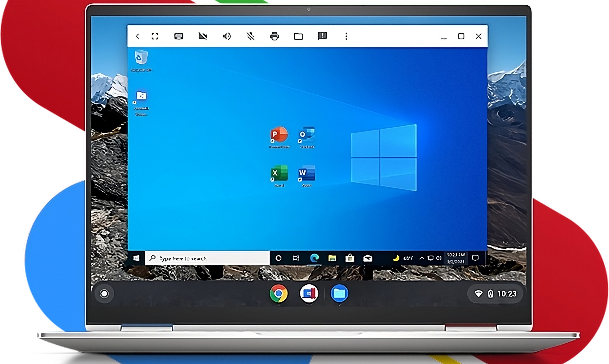Launch Chrome from the ChromeOS shelf
Viewport: 609px width, 364px height.
tap(278, 293)
